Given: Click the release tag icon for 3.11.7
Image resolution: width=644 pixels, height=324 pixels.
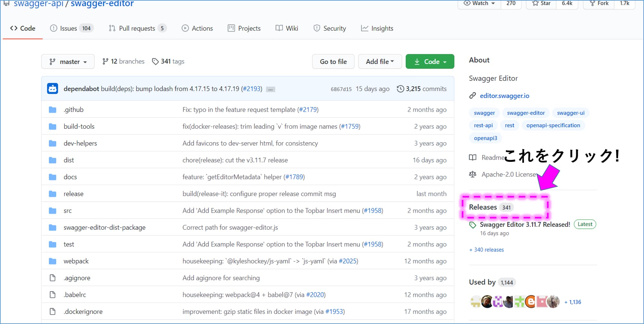Looking at the screenshot, I should (472, 225).
